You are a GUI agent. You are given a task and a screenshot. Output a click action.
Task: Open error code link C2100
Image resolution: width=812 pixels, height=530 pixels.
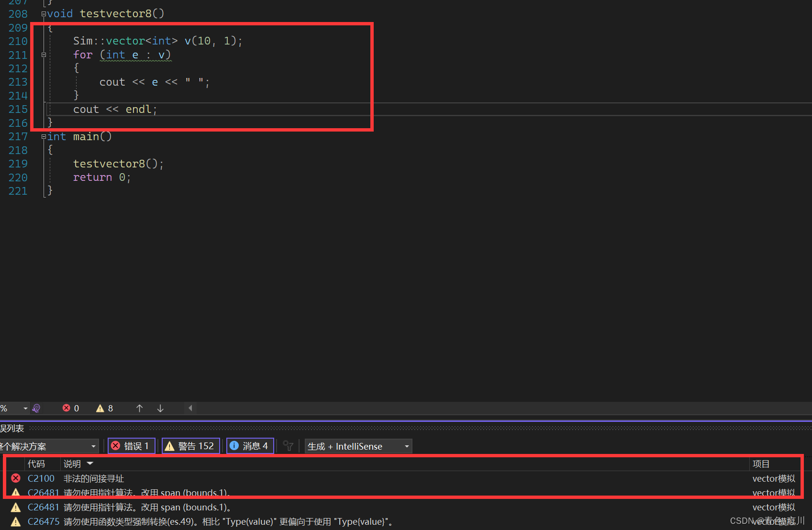coord(41,478)
